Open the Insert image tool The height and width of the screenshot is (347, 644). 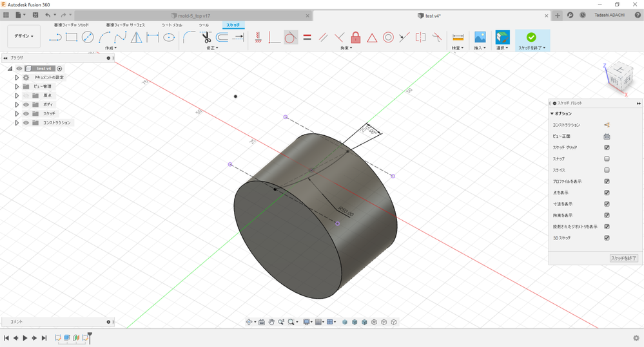pyautogui.click(x=480, y=37)
